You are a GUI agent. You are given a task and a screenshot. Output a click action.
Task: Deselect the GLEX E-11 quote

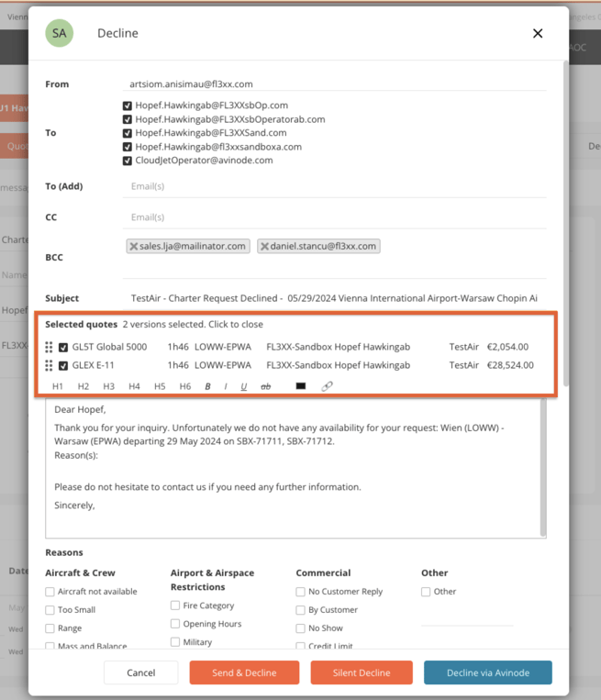[x=63, y=366]
